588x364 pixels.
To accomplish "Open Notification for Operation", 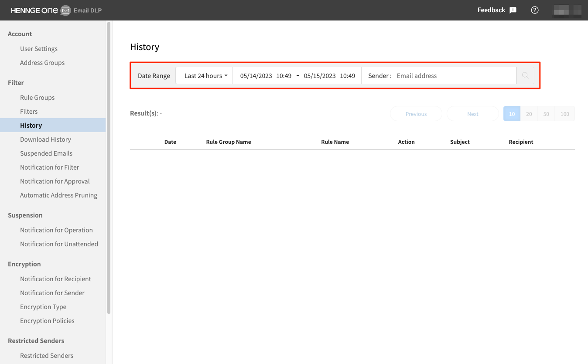I will click(56, 230).
